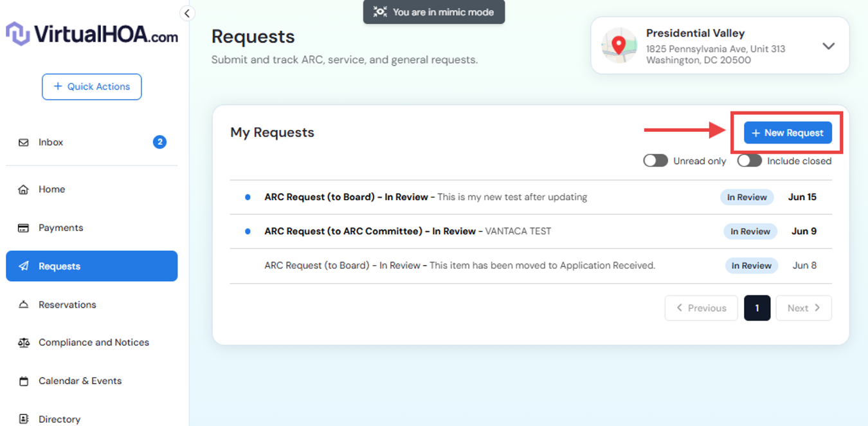The image size is (868, 426).
Task: Open the Payments page
Action: click(x=92, y=228)
